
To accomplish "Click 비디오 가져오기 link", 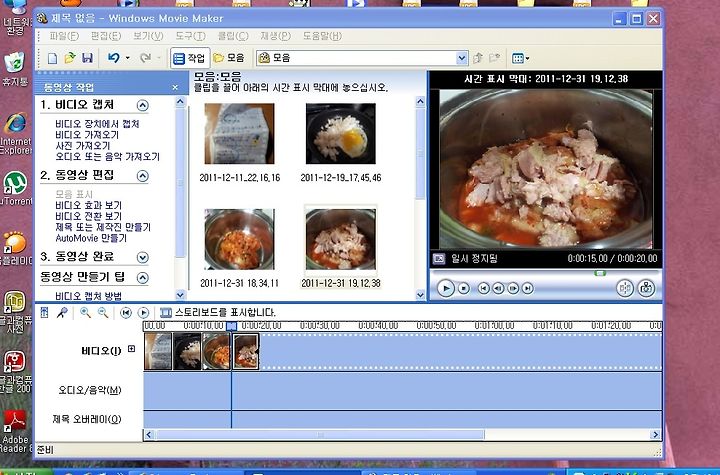I will coord(87,135).
